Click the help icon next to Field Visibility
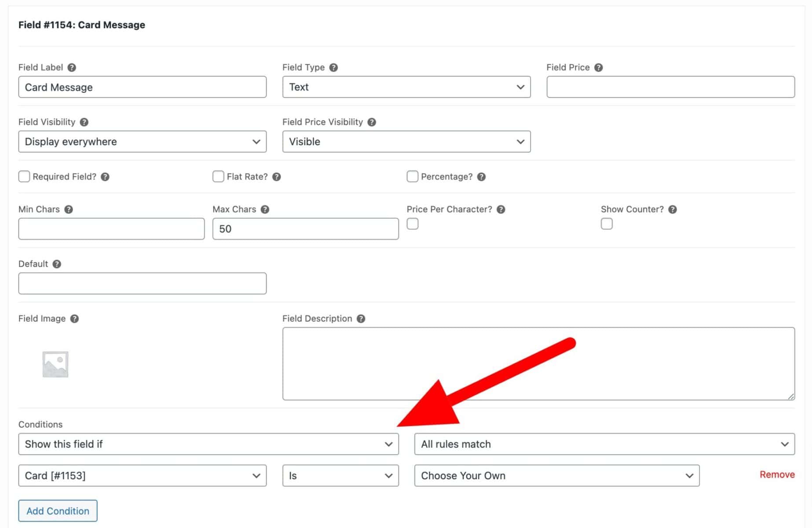This screenshot has height=528, width=812. tap(84, 122)
